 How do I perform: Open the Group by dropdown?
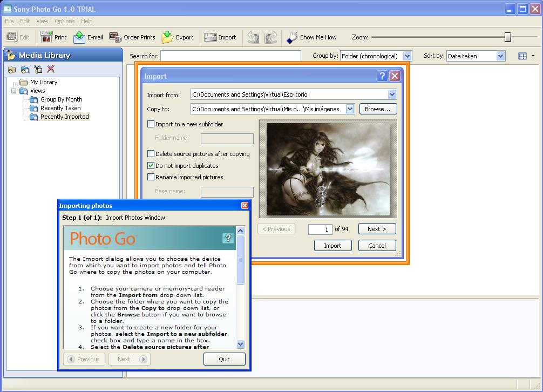[407, 56]
